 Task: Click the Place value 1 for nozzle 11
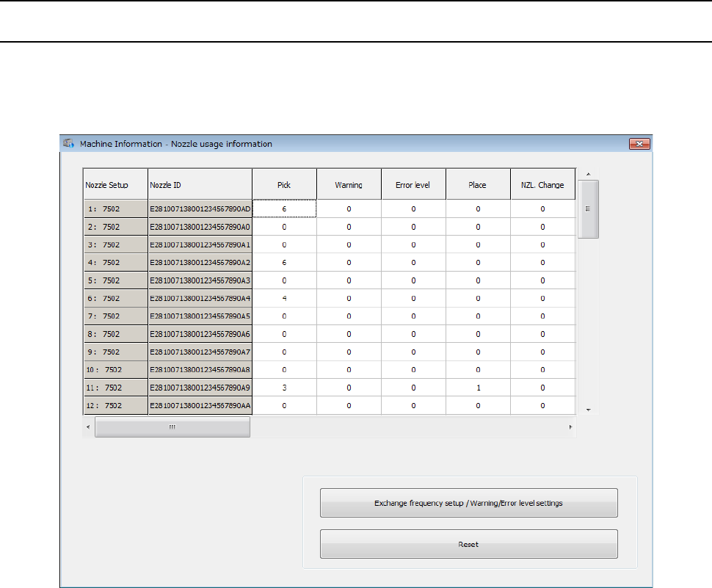pos(478,388)
